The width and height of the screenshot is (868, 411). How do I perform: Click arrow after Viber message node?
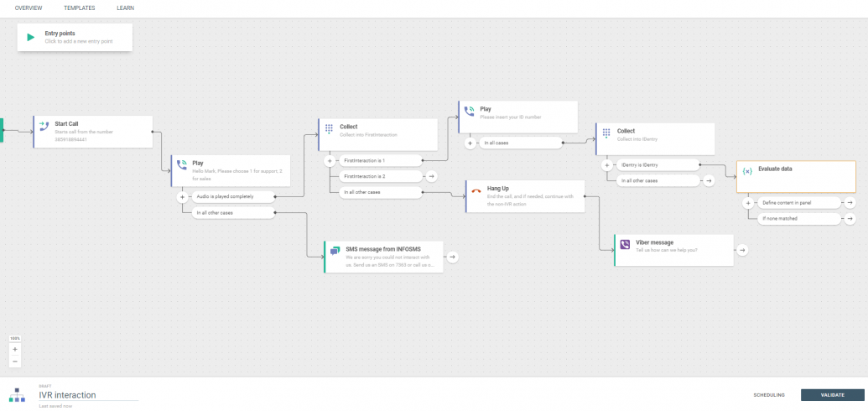tap(742, 250)
